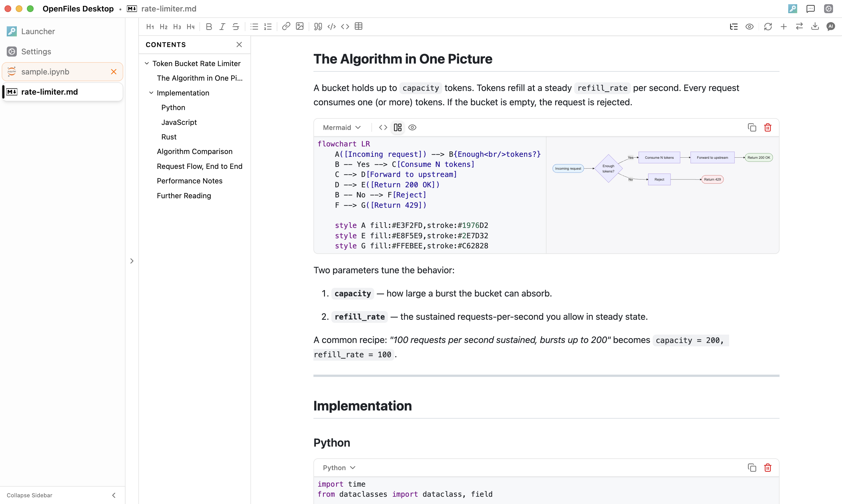Viewport: 842px width, 504px height.
Task: Switch to sample.ipynb tab
Action: coord(62,72)
